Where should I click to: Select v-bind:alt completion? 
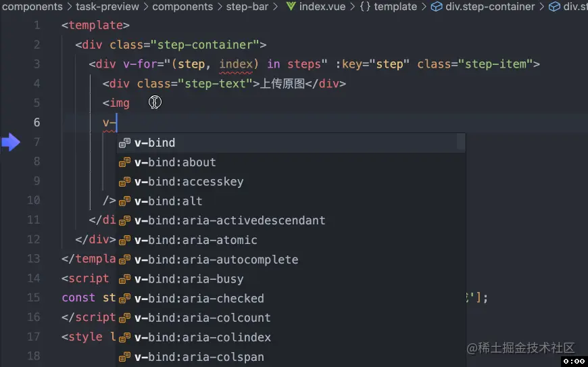click(291, 201)
